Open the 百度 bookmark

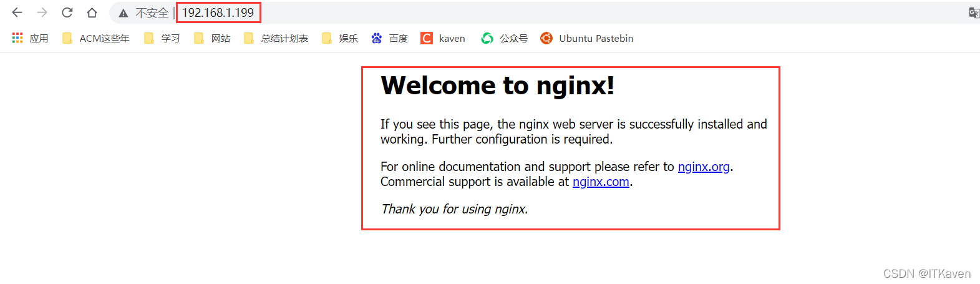click(389, 38)
